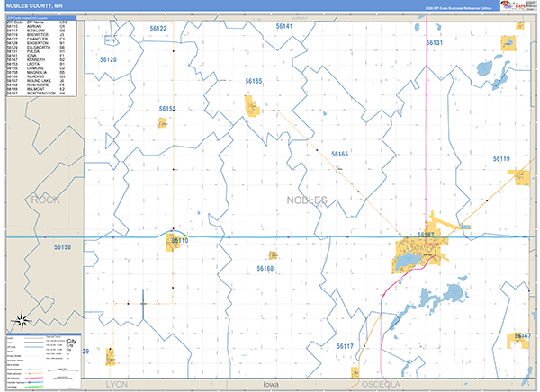Click the 56158 ZIP label on the map
This screenshot has width=540, height=392.
click(63, 247)
